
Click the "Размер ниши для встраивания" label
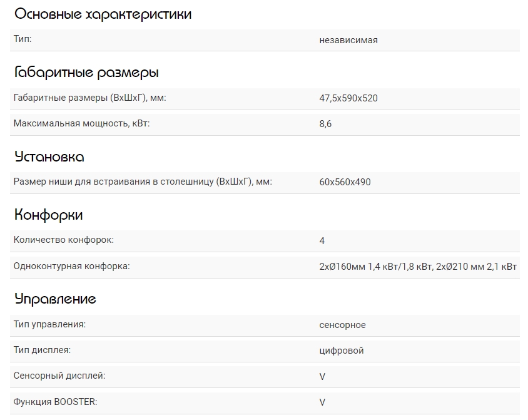[143, 182]
